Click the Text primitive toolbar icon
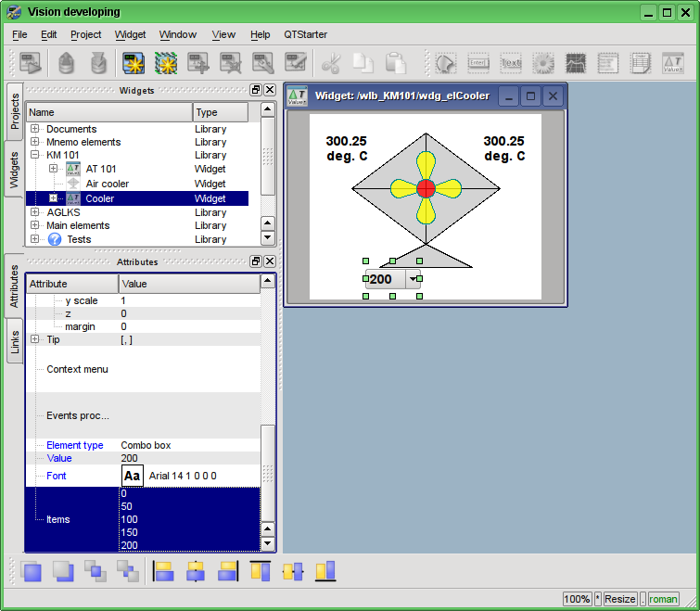 [511, 63]
